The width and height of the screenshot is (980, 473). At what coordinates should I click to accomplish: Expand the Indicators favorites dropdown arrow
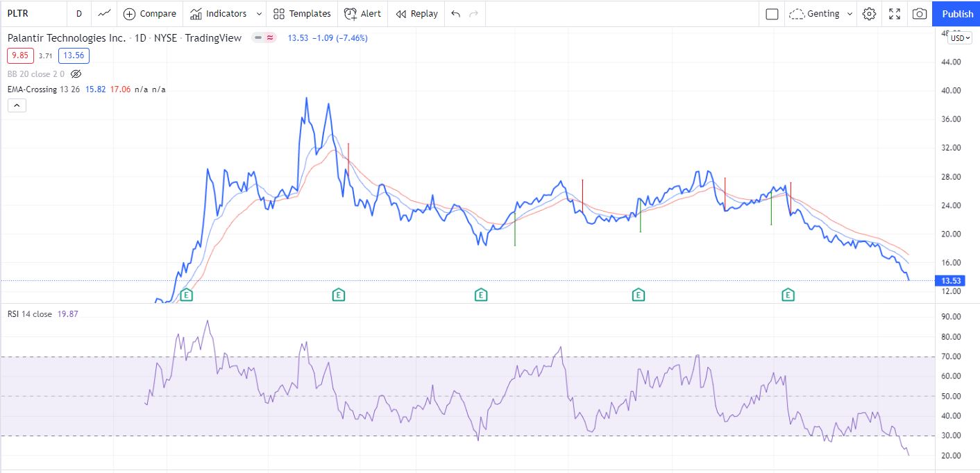[x=259, y=13]
